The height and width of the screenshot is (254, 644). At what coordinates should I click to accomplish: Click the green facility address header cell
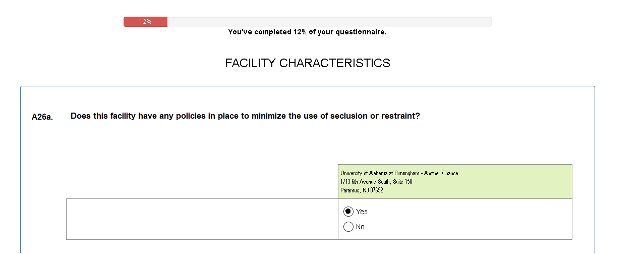click(x=514, y=181)
